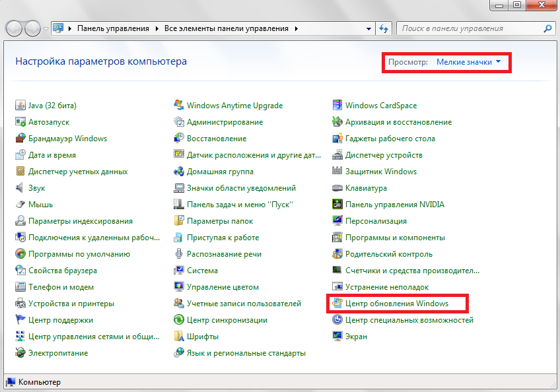The image size is (560, 392).
Task: Click the Java (32 бита) icon
Action: click(x=20, y=106)
